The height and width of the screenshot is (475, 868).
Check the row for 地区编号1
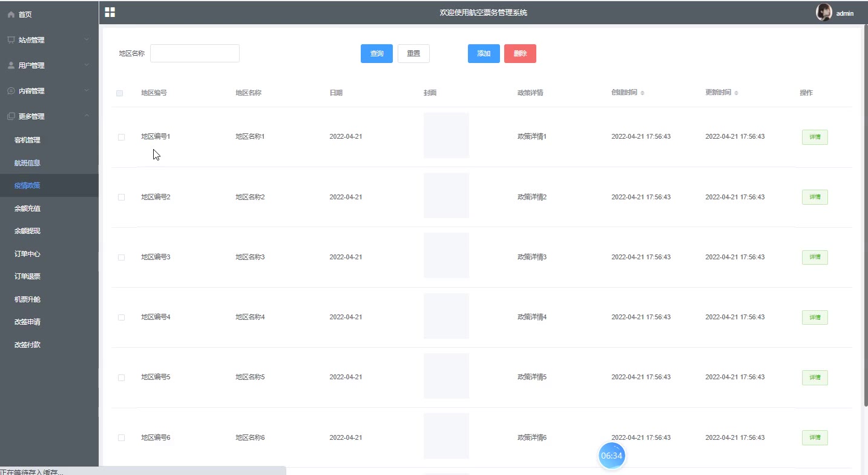click(121, 137)
